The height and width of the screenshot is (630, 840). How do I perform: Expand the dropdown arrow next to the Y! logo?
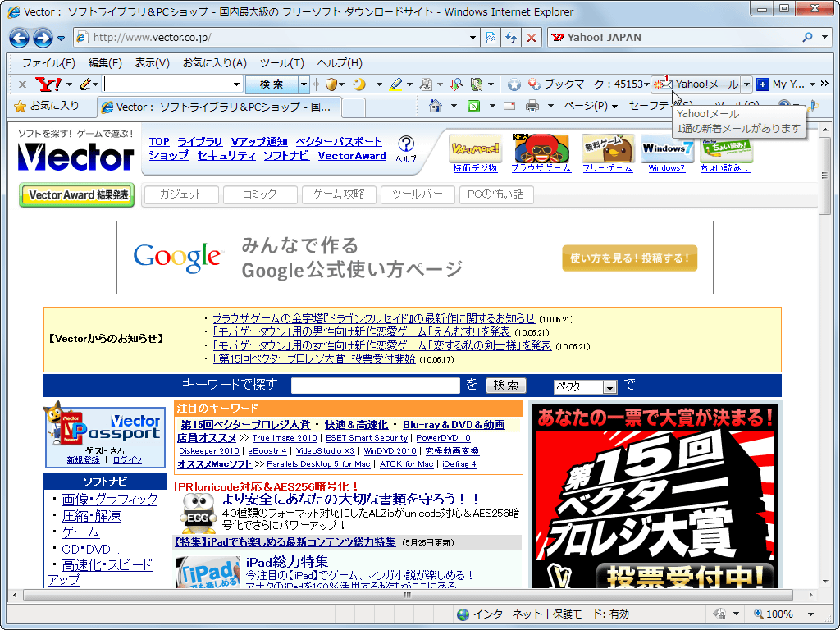(x=69, y=84)
